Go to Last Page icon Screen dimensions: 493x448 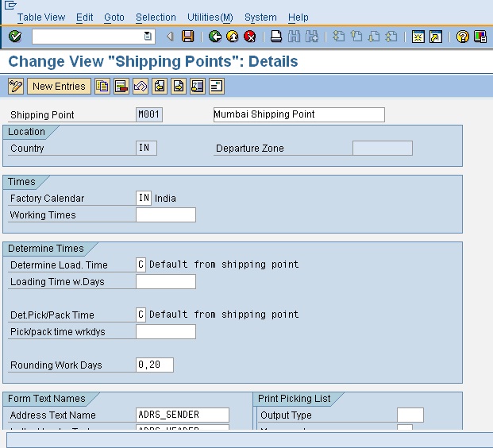pos(391,37)
